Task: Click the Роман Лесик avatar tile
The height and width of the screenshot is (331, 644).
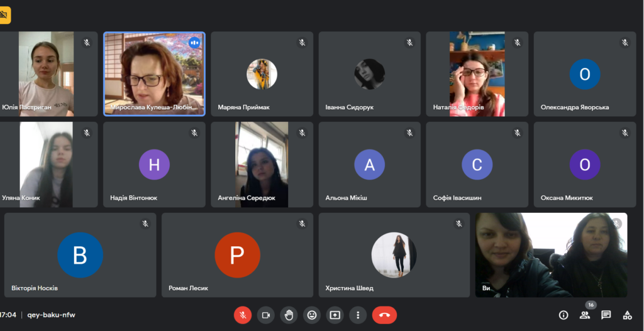Action: tap(237, 255)
